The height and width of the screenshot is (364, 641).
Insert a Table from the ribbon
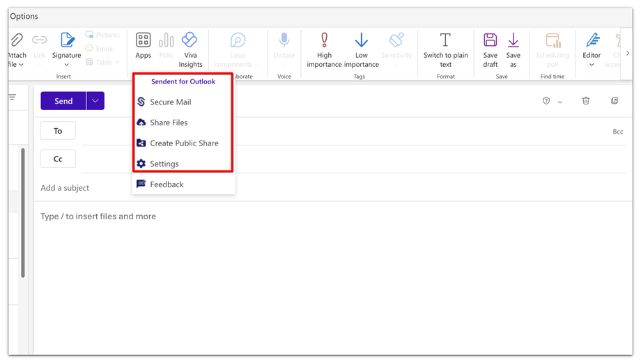coord(98,62)
